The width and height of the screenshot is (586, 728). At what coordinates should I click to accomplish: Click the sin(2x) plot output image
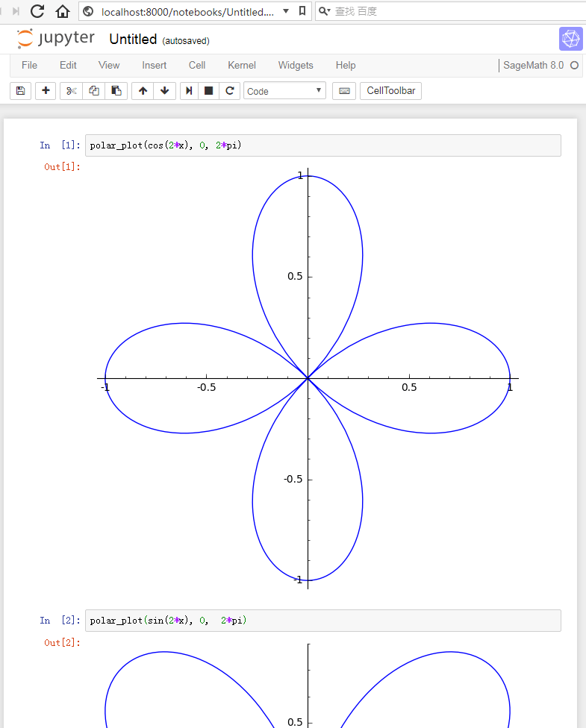tap(308, 685)
